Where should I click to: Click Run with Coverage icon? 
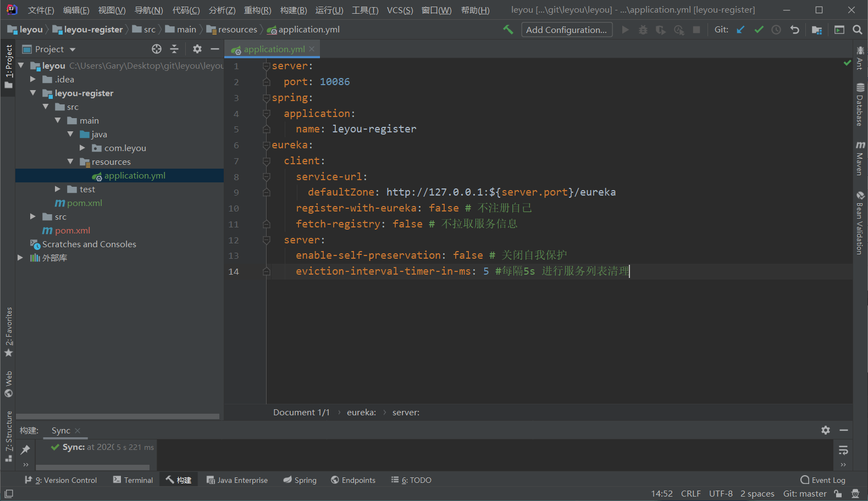pos(661,30)
